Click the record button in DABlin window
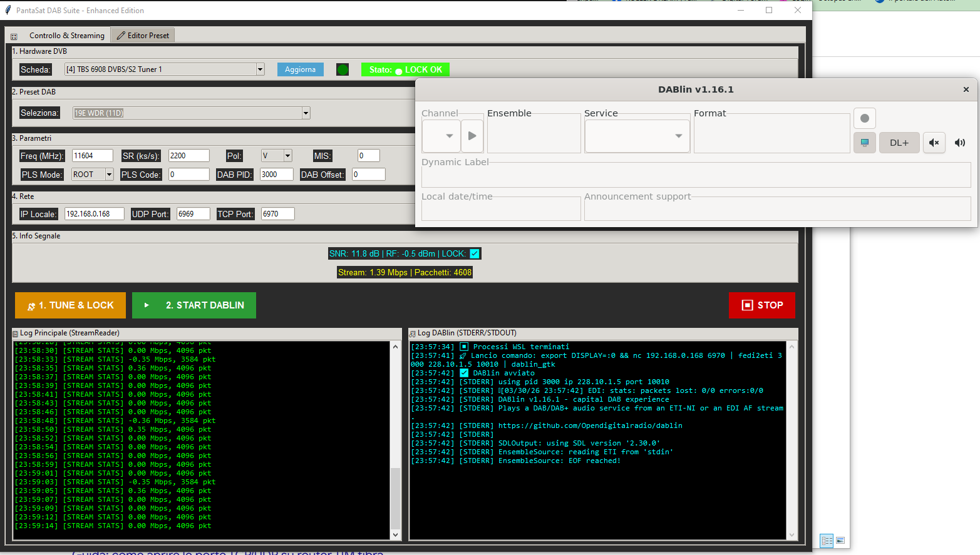This screenshot has height=555, width=980. (x=864, y=118)
